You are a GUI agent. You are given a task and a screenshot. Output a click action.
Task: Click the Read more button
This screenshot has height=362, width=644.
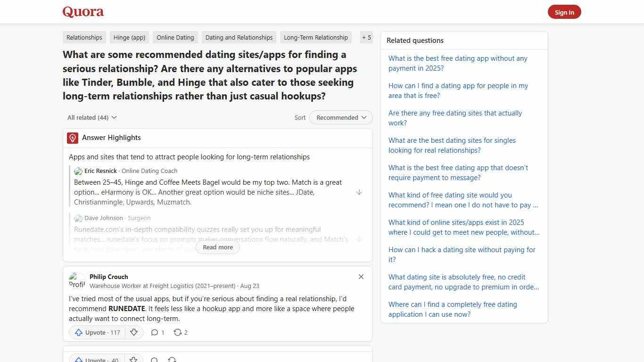(217, 247)
